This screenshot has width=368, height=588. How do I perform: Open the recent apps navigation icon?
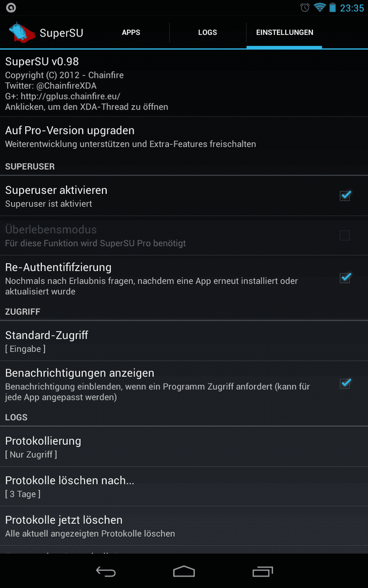[x=262, y=572]
